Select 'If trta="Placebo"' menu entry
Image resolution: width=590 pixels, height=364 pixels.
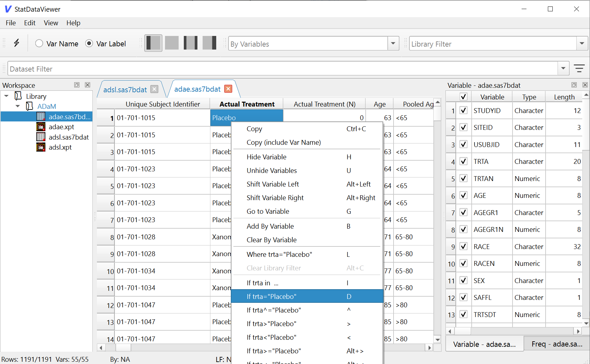[271, 296]
